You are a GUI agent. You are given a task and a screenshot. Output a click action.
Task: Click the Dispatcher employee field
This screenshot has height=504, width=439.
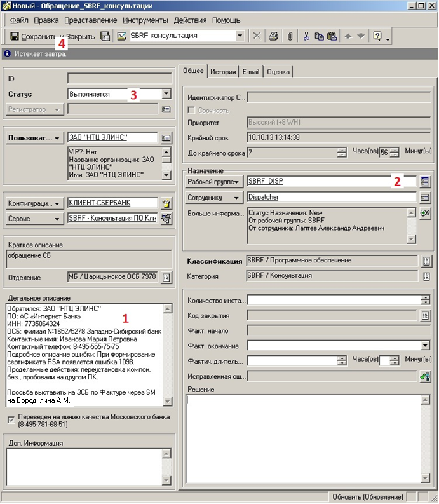pyautogui.click(x=332, y=197)
